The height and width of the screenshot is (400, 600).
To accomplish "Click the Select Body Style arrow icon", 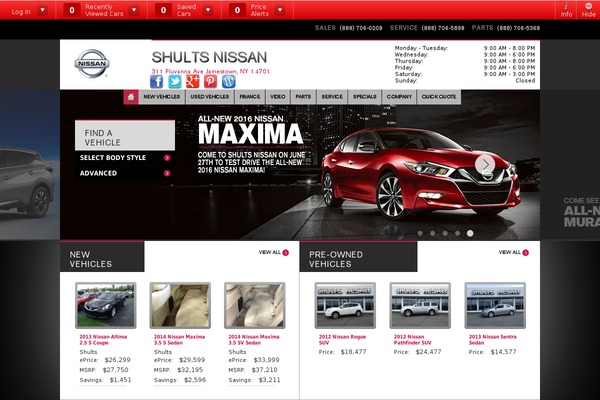I will click(167, 158).
